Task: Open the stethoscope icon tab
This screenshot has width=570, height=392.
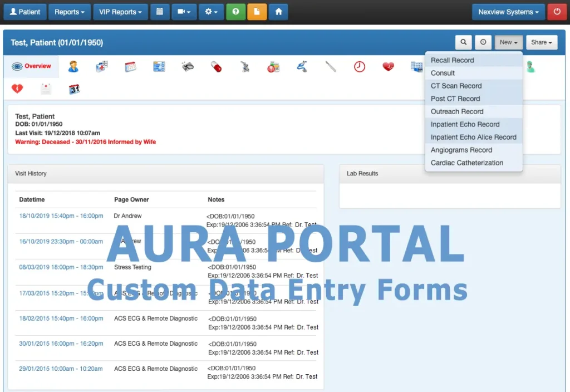Action: coord(302,67)
